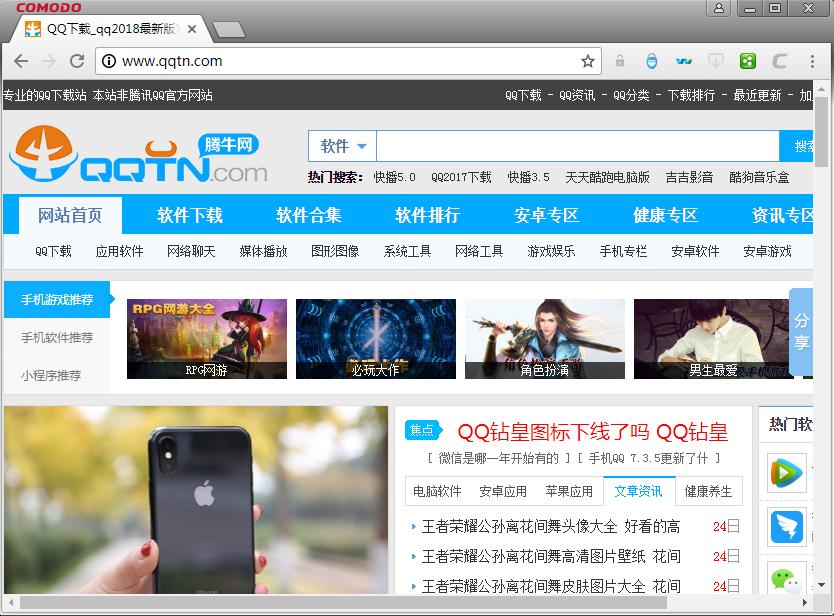Click the blue shield extension icon
Image resolution: width=834 pixels, height=616 pixels.
[x=652, y=61]
